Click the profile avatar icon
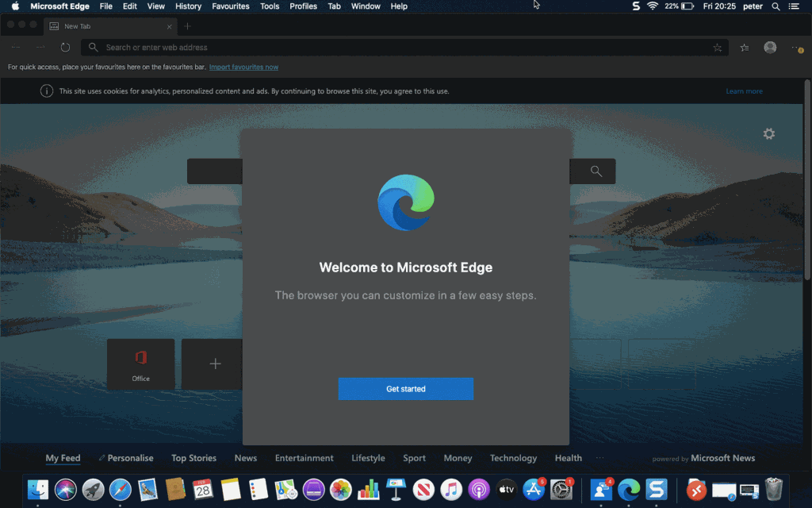The width and height of the screenshot is (812, 508). 769,48
